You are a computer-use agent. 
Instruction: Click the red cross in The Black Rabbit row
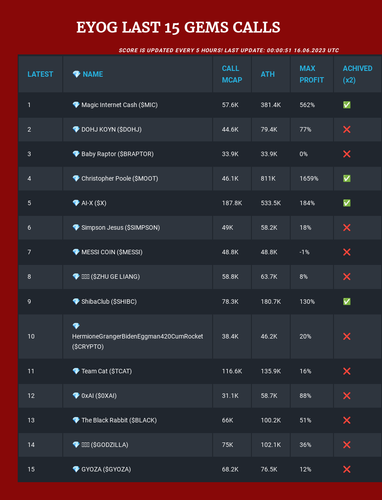tap(347, 420)
